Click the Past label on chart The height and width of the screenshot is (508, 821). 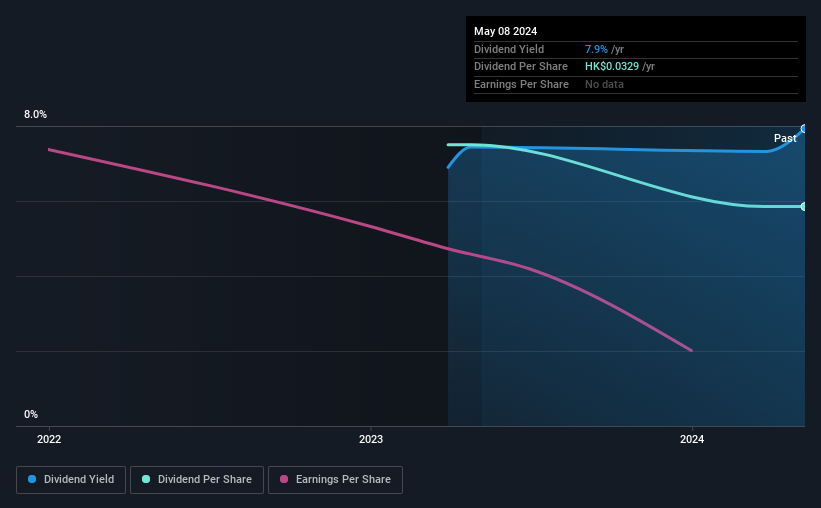tap(785, 138)
